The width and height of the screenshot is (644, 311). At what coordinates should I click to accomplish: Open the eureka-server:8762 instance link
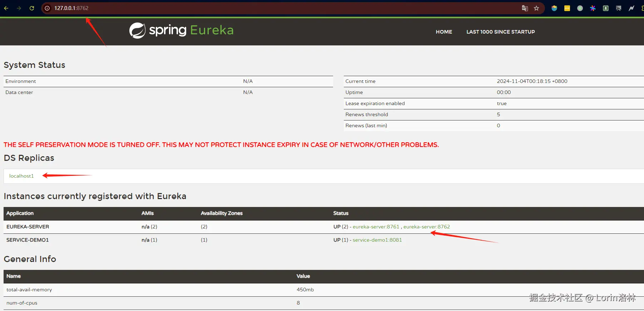pyautogui.click(x=427, y=227)
